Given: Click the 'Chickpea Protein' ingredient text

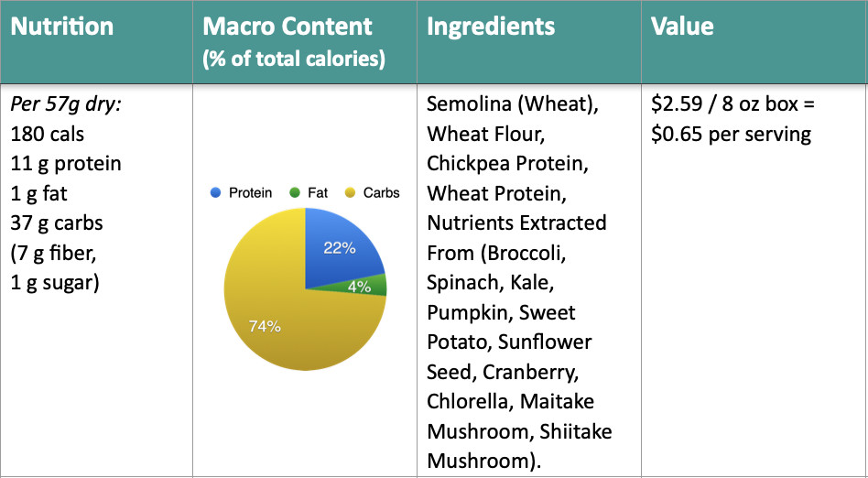Looking at the screenshot, I should tap(505, 164).
